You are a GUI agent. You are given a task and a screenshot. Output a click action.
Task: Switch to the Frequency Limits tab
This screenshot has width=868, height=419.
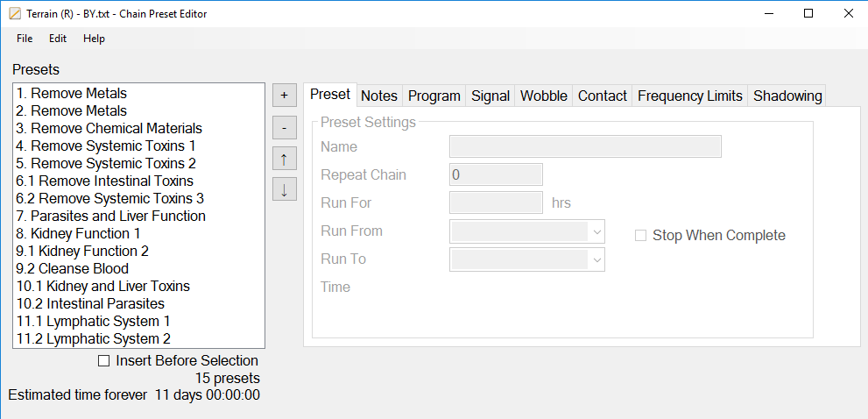pos(690,96)
